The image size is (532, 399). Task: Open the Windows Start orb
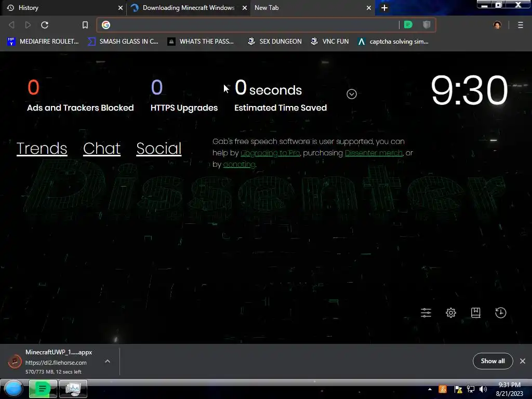(14, 389)
